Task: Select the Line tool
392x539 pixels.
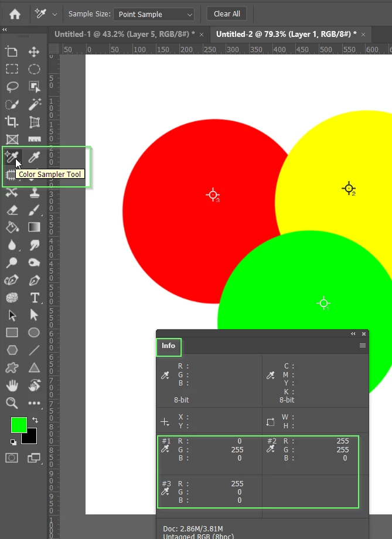Action: [34, 350]
